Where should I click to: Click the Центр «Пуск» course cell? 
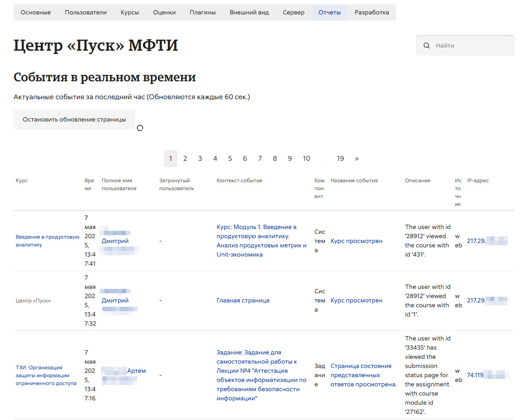(33, 301)
